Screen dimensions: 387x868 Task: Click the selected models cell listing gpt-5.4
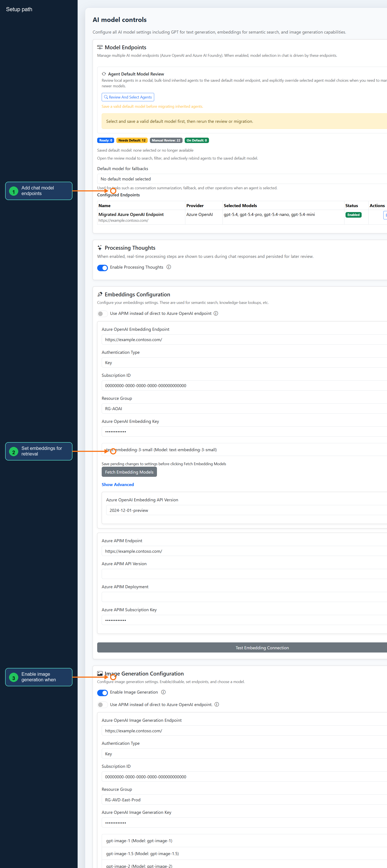(x=283, y=217)
